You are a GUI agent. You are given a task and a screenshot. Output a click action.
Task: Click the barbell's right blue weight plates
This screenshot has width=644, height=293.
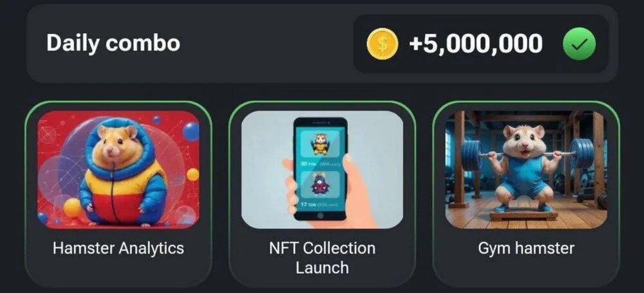[582, 154]
